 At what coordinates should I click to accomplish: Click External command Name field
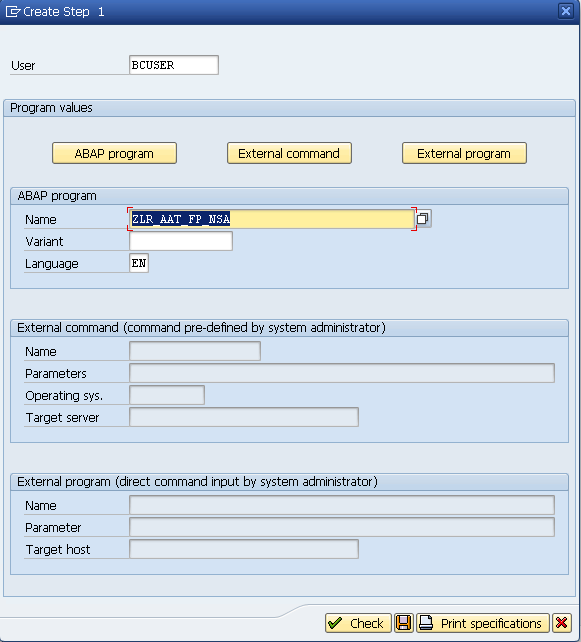(195, 351)
